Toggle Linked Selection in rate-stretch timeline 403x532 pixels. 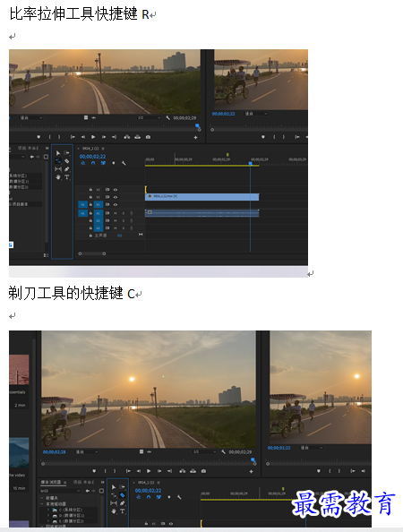click(x=103, y=163)
